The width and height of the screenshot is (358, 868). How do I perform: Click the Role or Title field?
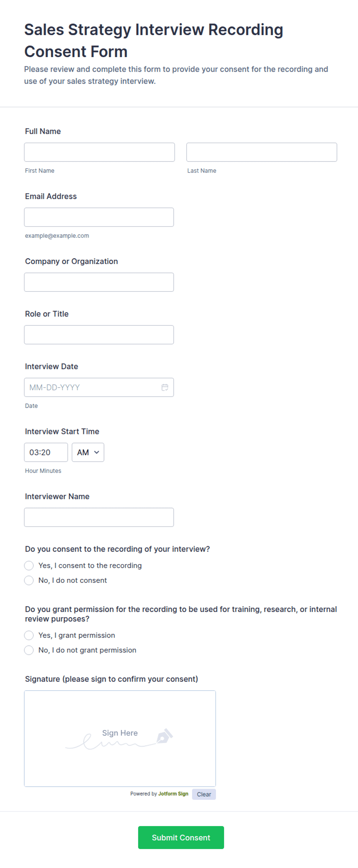coord(99,335)
